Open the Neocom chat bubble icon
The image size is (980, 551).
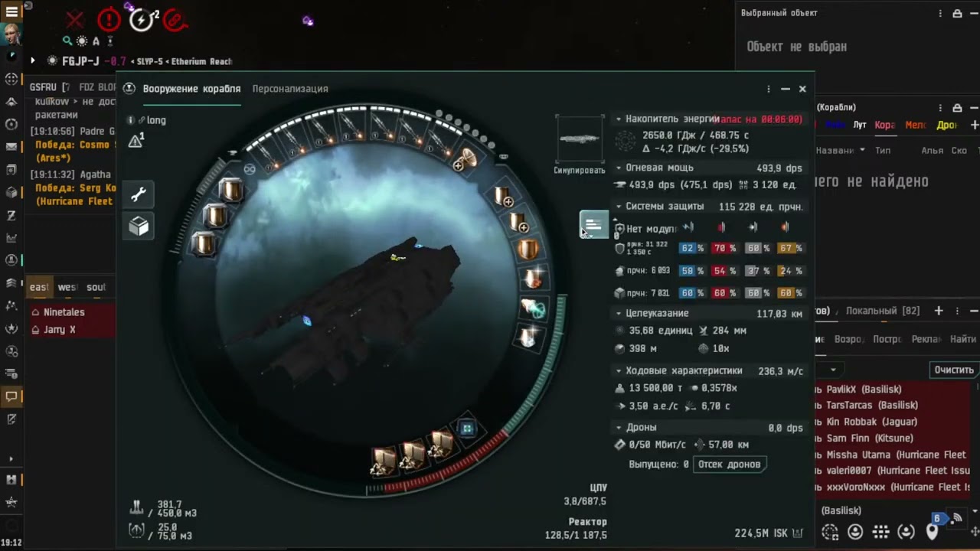11,396
